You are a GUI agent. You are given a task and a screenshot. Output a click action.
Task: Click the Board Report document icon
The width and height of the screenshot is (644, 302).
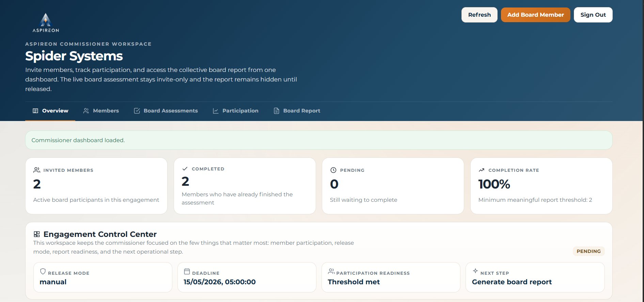[x=277, y=111]
